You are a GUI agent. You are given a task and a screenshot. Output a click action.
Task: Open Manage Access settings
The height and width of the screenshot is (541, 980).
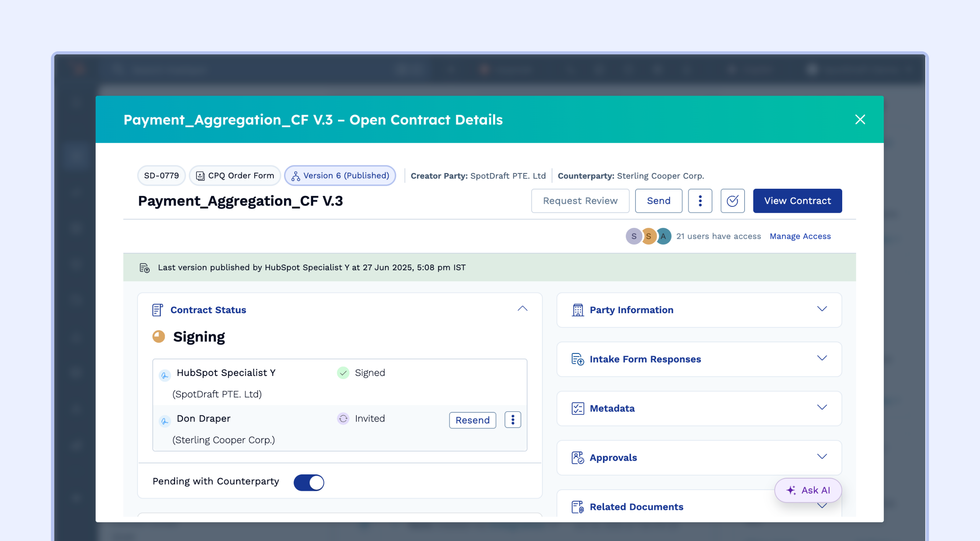pyautogui.click(x=800, y=236)
